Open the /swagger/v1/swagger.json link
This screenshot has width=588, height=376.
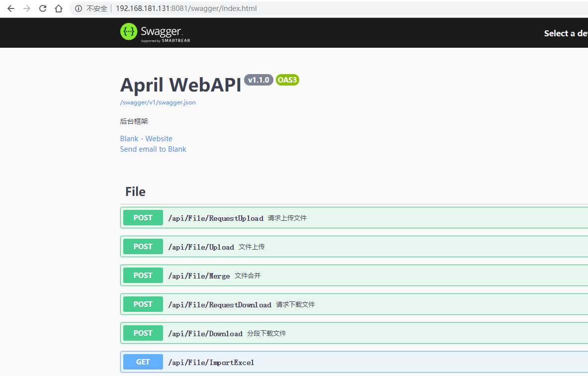coord(158,102)
